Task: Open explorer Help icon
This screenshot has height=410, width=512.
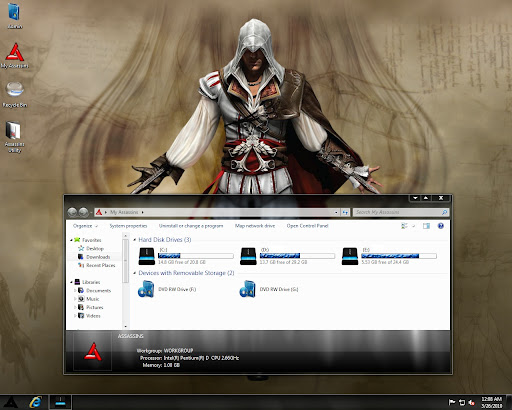Action: point(441,226)
